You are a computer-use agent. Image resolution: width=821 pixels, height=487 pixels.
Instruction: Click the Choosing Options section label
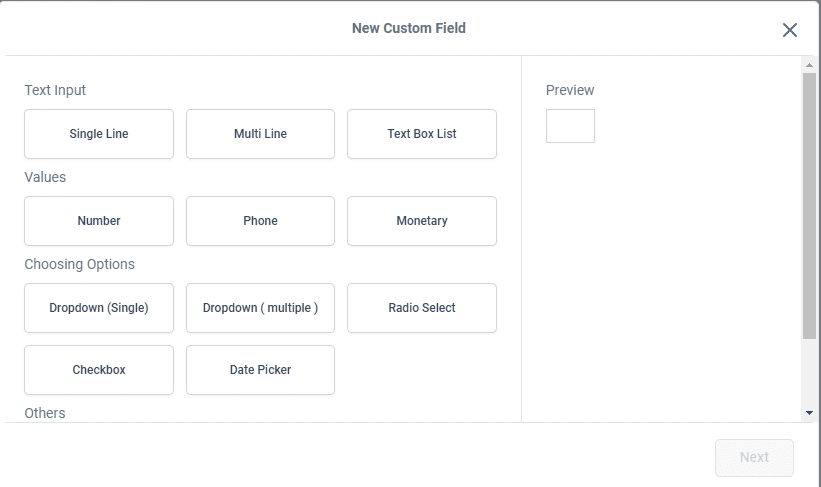80,264
